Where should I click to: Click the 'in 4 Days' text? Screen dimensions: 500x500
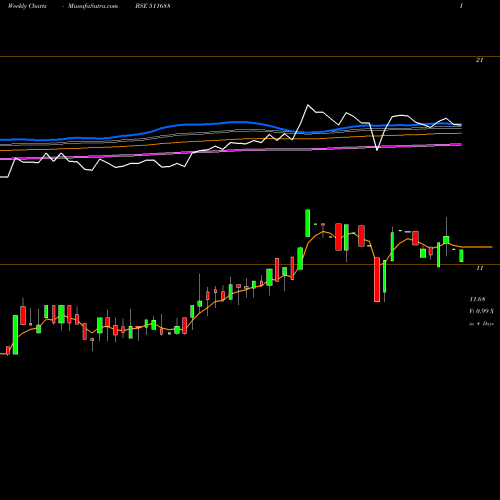pos(481,324)
